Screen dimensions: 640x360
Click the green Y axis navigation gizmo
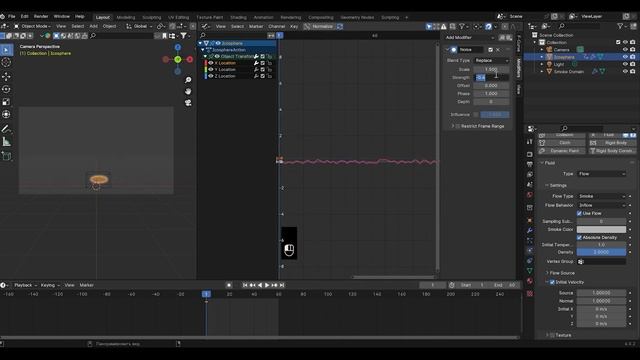click(x=178, y=60)
